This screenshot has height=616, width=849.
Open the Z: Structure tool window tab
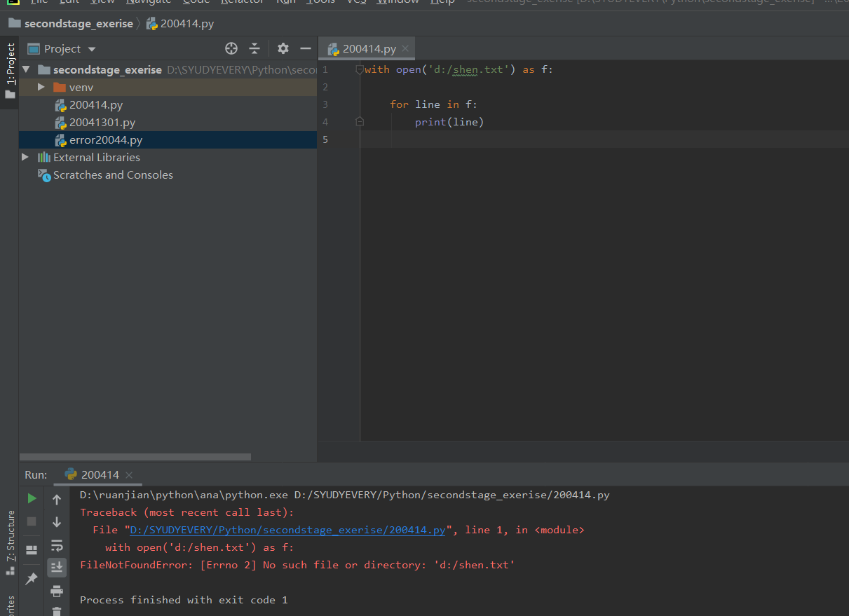coord(11,536)
